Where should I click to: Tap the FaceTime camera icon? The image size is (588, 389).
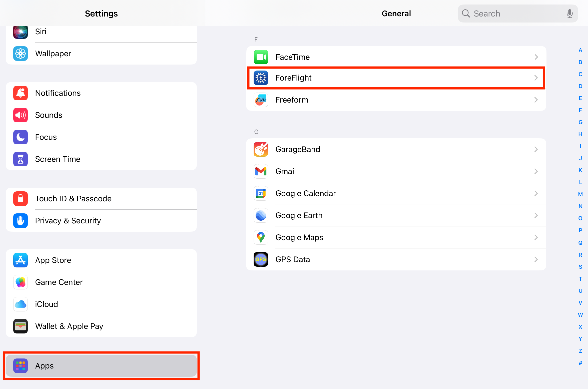pos(261,57)
